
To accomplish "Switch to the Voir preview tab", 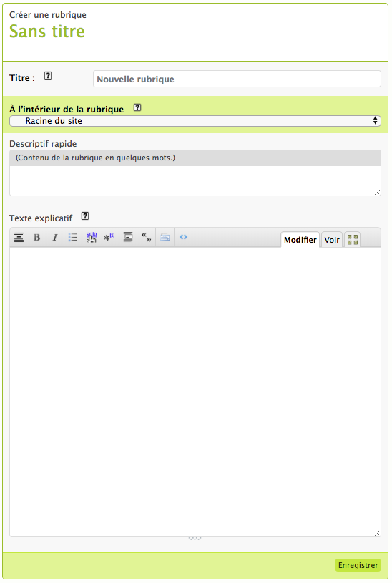I will pyautogui.click(x=332, y=240).
